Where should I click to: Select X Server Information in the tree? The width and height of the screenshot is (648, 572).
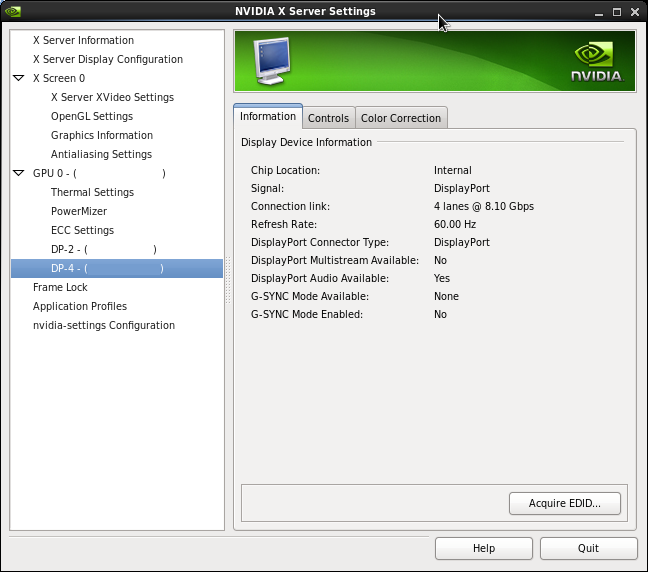click(x=83, y=40)
